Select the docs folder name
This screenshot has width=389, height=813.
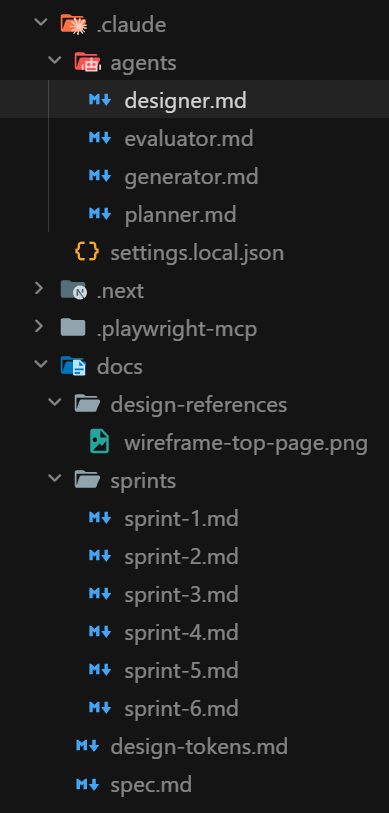120,367
